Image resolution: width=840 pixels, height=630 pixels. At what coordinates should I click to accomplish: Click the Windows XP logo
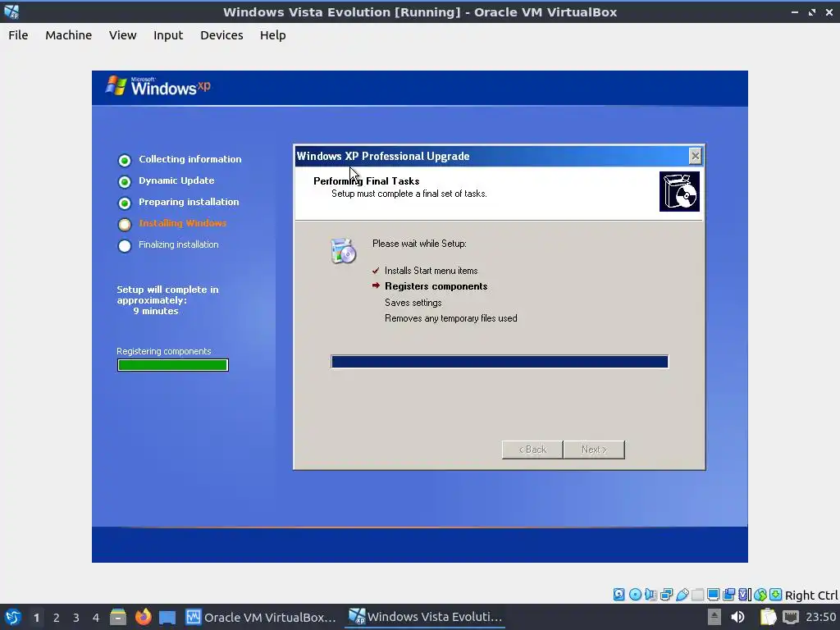click(x=158, y=86)
